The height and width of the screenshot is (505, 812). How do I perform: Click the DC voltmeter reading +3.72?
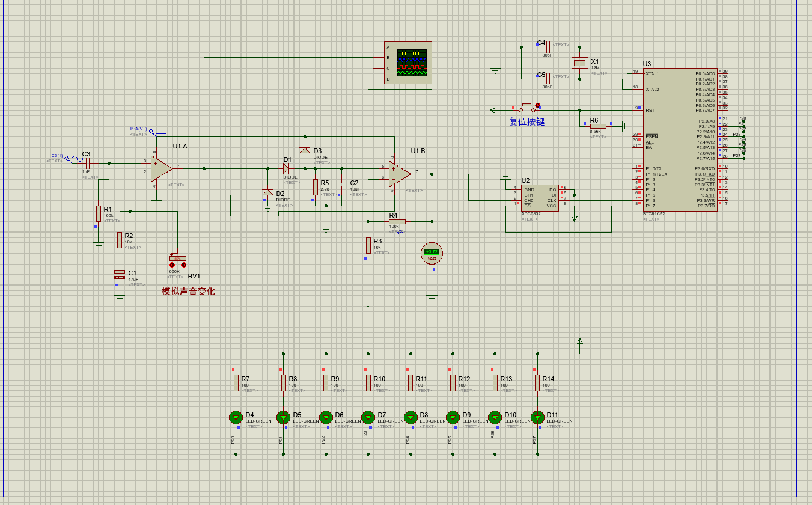431,254
